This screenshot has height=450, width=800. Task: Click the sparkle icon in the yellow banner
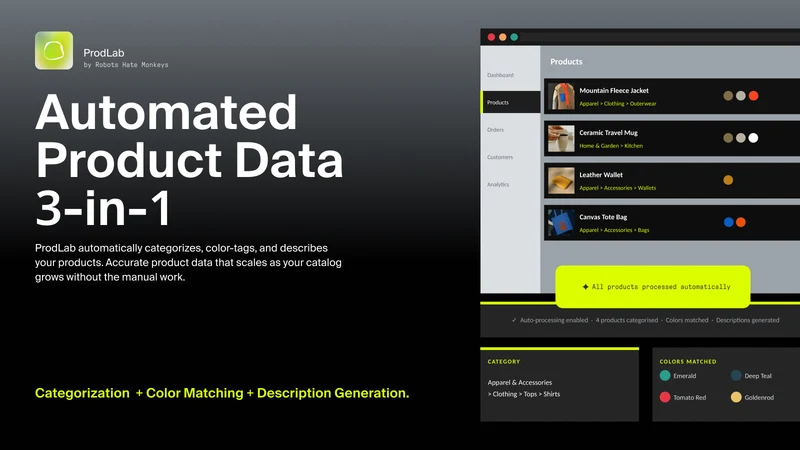pyautogui.click(x=585, y=287)
